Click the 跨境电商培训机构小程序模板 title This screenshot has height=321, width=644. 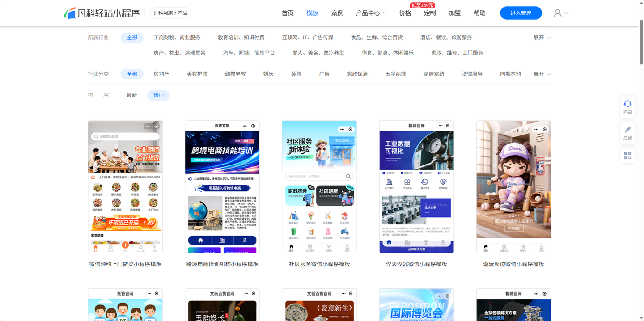(222, 264)
